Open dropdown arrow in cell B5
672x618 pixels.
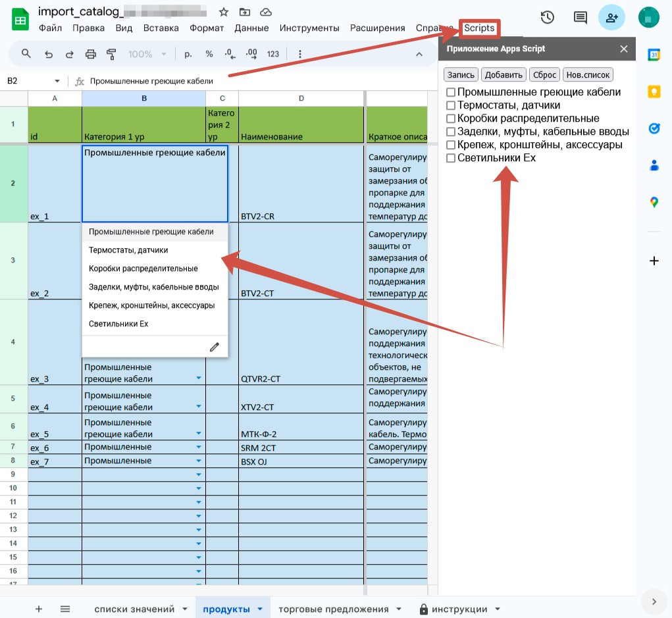click(199, 407)
